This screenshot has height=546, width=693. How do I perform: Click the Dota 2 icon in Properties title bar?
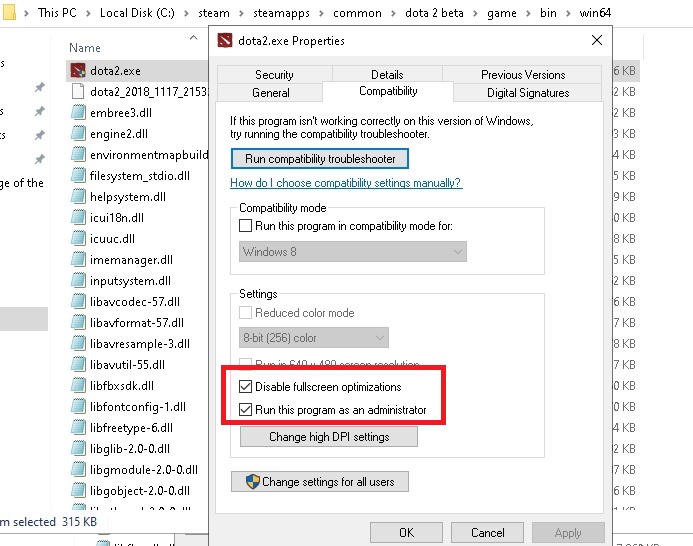(x=225, y=41)
